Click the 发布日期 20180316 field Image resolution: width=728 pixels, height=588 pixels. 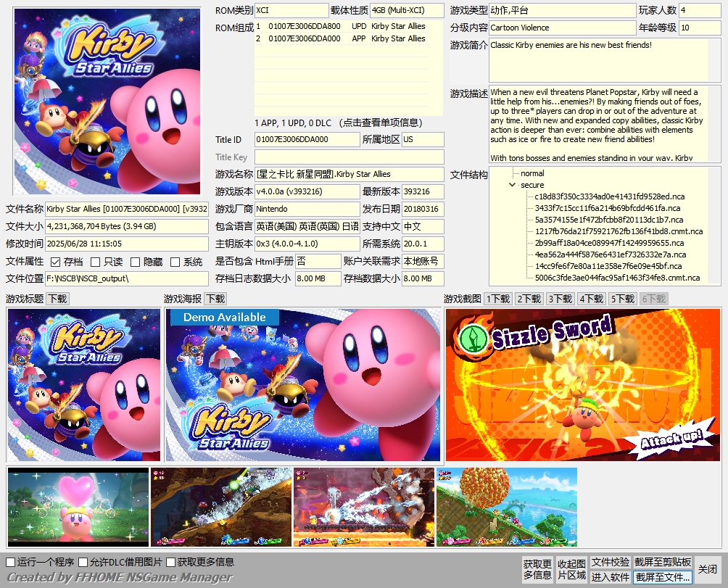[423, 209]
